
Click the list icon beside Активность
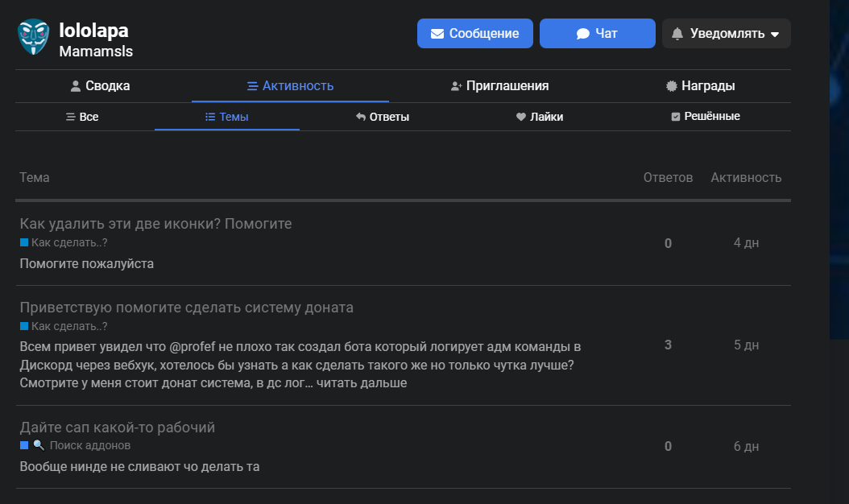tap(252, 86)
